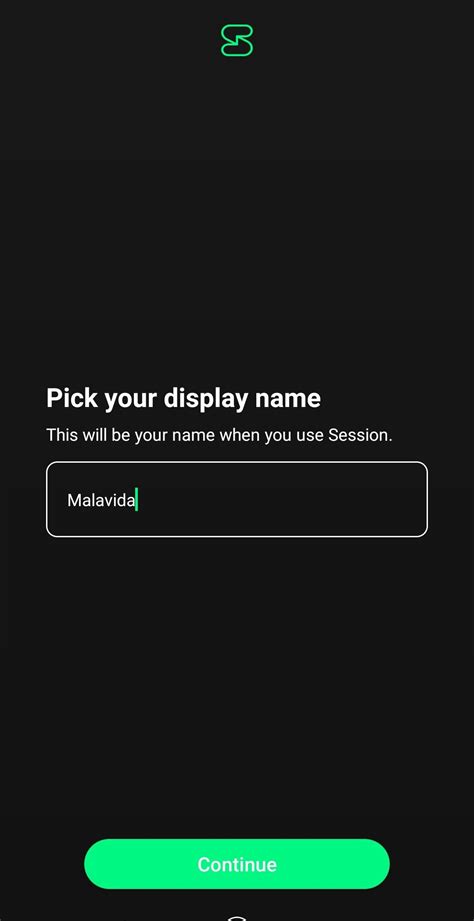Click the white rounded border of name box

tap(237, 462)
